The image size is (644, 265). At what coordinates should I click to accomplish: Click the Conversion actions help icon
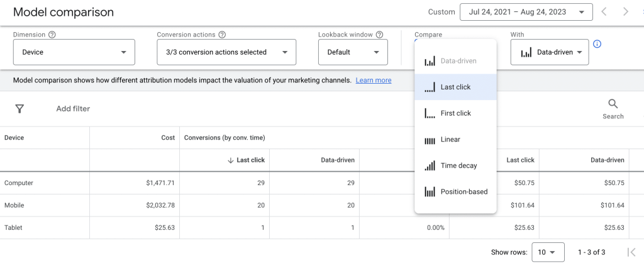coord(222,35)
